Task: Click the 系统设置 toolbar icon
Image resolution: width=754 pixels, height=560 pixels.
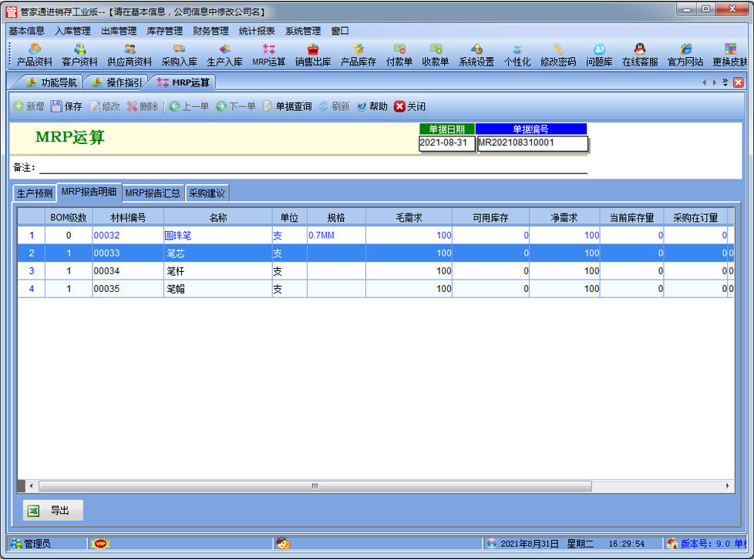Action: click(476, 55)
